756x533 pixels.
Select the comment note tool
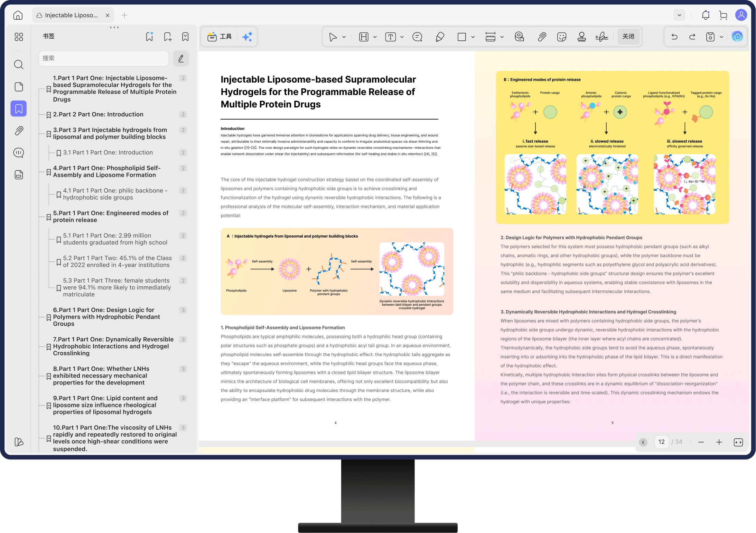point(417,37)
